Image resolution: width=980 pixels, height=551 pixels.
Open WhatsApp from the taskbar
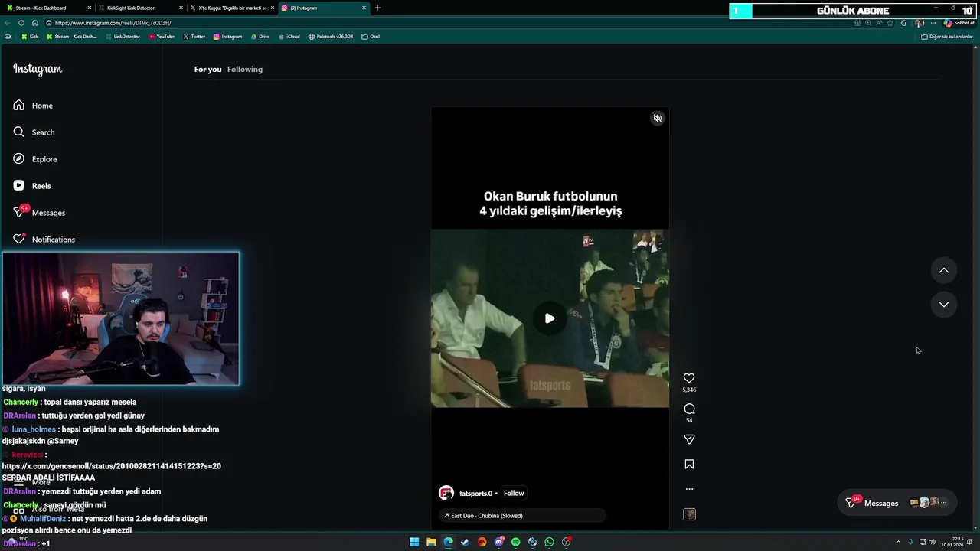pyautogui.click(x=549, y=542)
